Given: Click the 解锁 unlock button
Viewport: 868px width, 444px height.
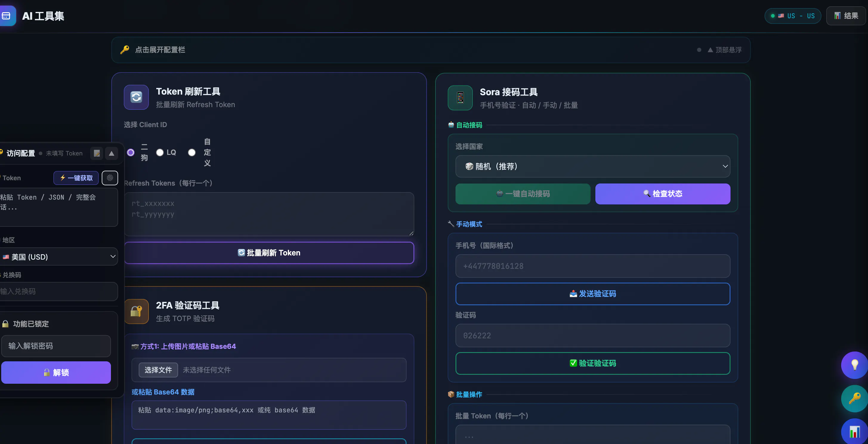Looking at the screenshot, I should 56,372.
